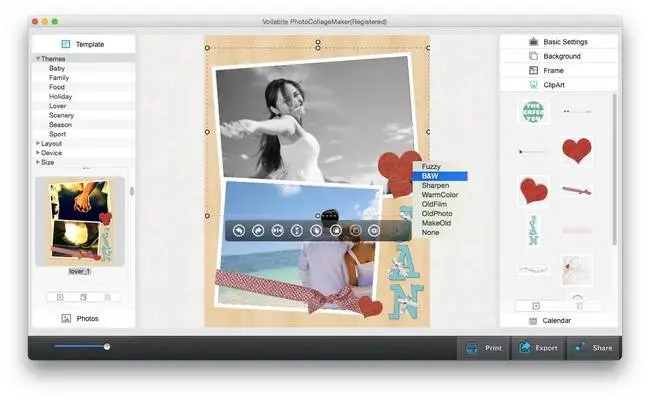
Task: Open the Print dialog
Action: coord(483,348)
